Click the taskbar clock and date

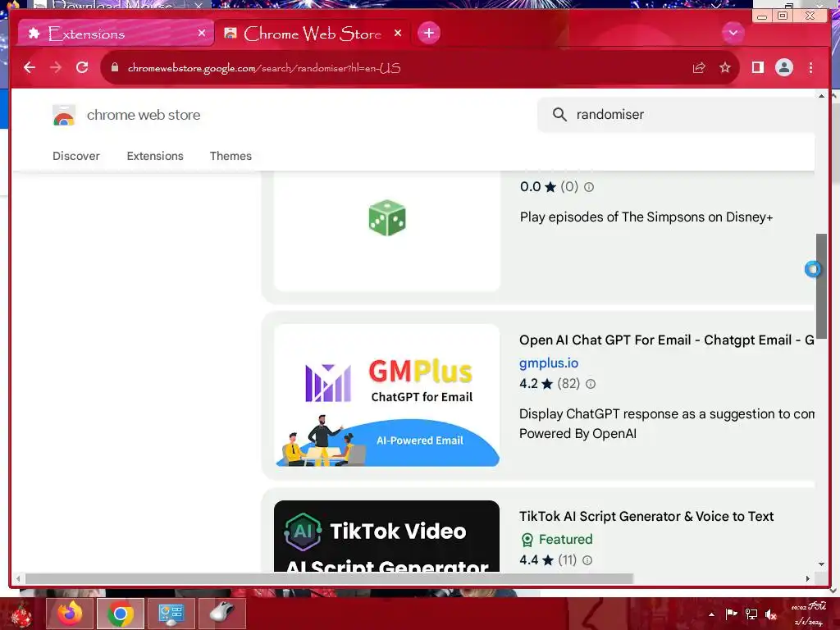[x=808, y=614]
